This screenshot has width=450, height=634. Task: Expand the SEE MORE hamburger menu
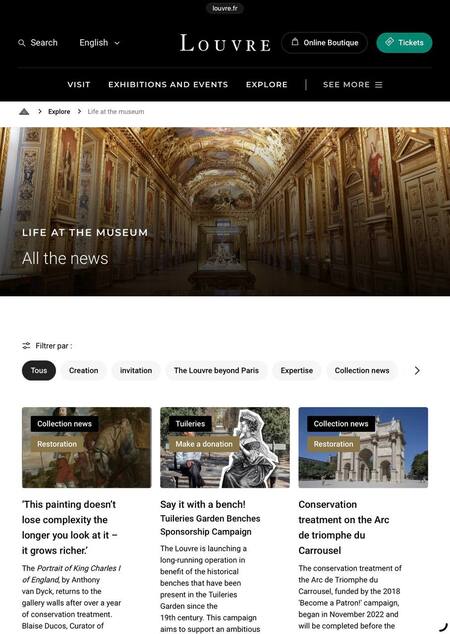(x=353, y=85)
